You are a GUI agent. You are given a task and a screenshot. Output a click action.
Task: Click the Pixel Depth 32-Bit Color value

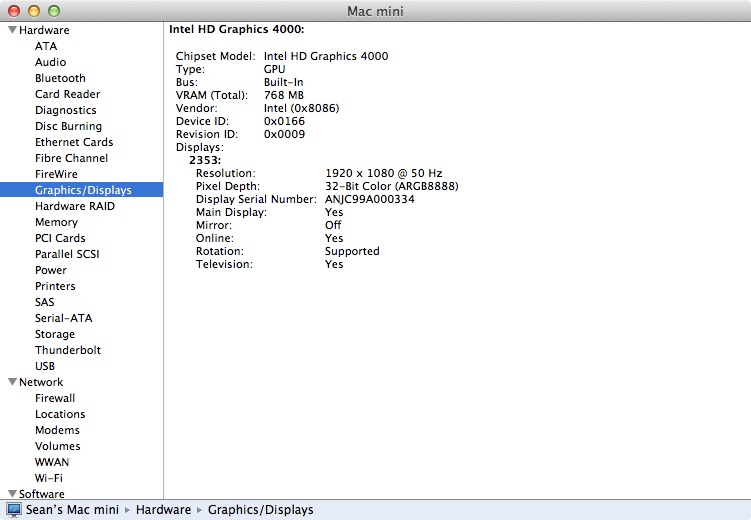point(392,186)
